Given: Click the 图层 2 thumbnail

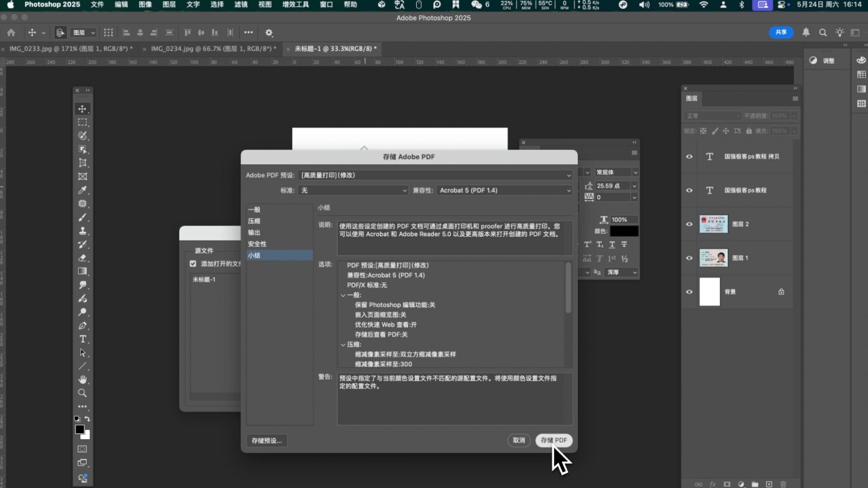Looking at the screenshot, I should 713,224.
